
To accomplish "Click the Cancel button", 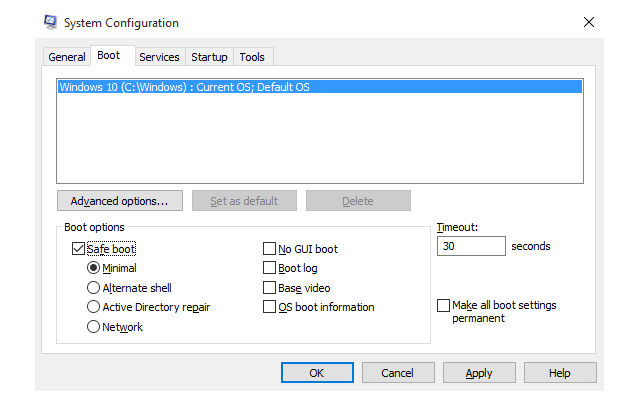I will [398, 373].
